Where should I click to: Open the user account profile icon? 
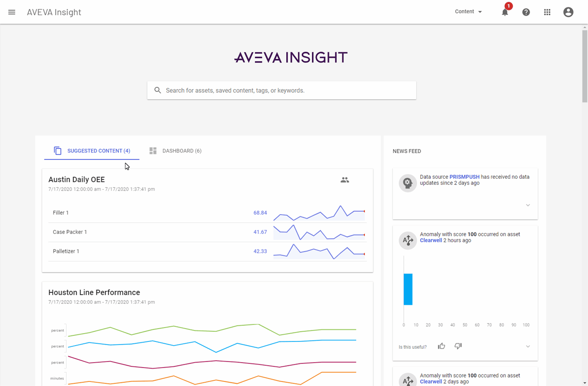568,12
